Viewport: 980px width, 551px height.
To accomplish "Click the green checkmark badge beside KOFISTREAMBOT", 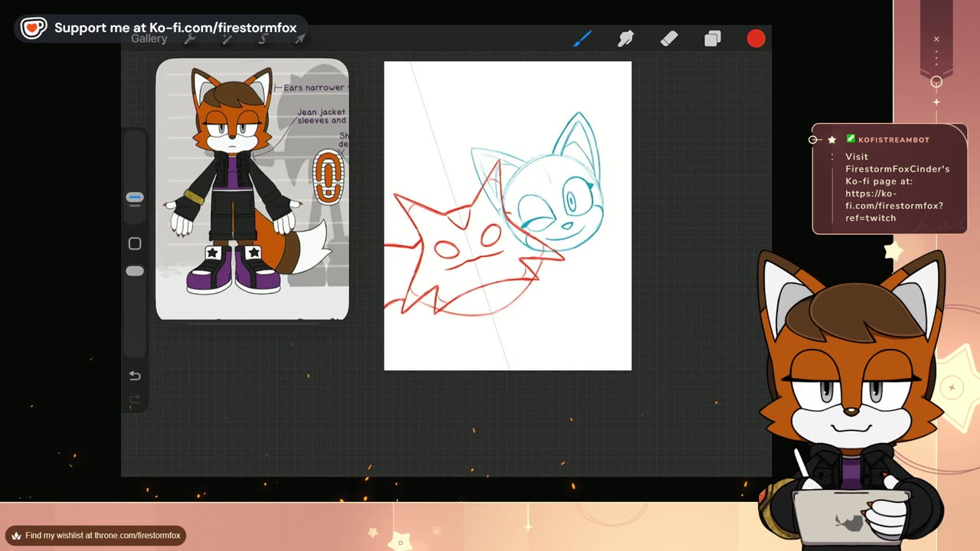I will (851, 139).
